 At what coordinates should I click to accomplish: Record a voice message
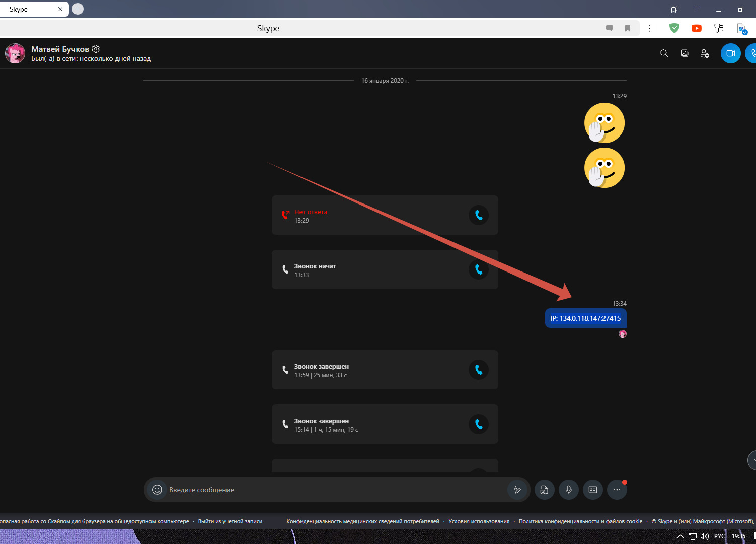[569, 490]
